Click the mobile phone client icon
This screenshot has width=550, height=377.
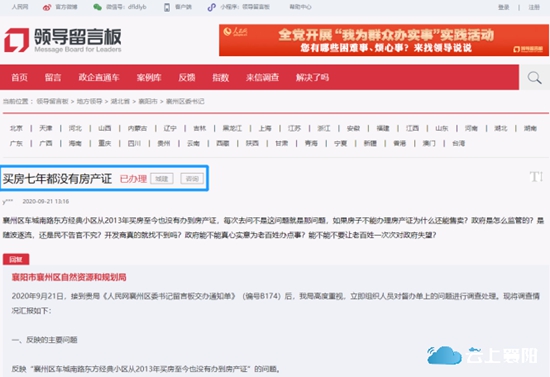(x=167, y=7)
